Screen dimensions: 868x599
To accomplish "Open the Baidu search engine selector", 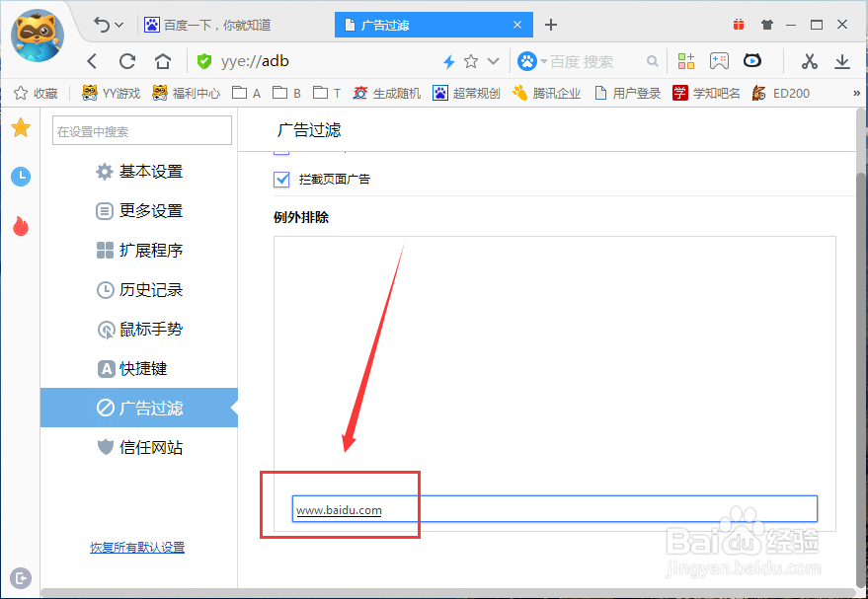I will [x=532, y=61].
